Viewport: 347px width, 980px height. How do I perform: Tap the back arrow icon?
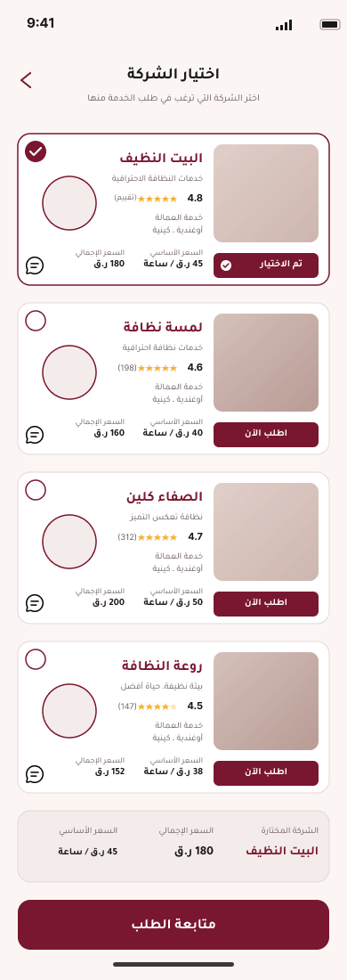tap(26, 80)
